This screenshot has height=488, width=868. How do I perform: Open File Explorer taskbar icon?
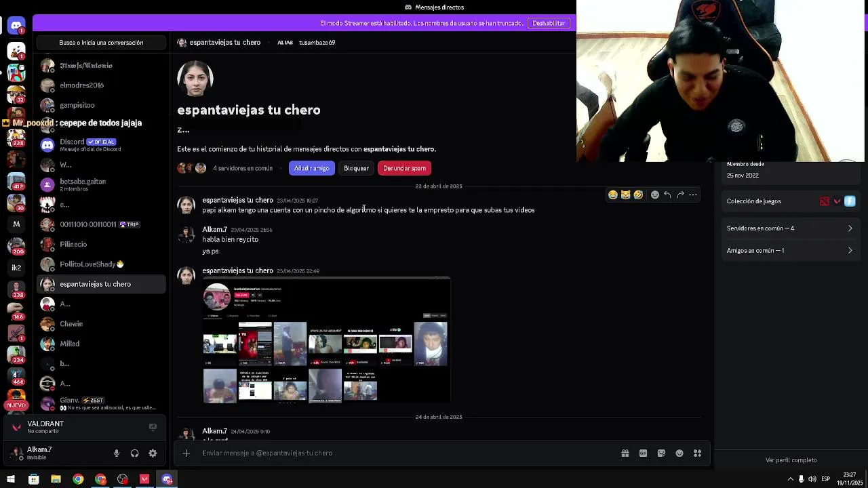point(56,479)
